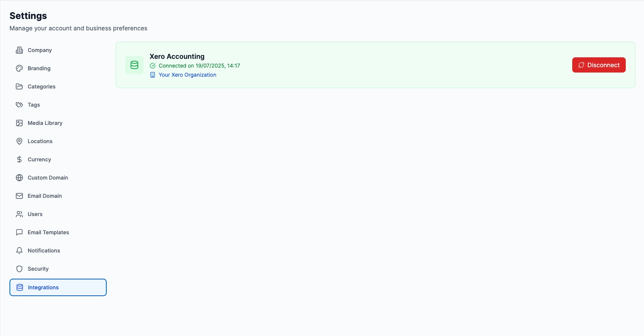Switch to Media Library label

click(x=45, y=123)
